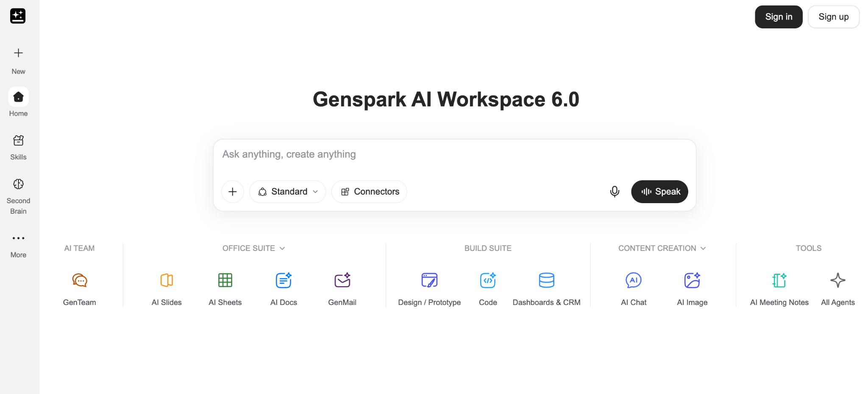Open AI Docs

[x=284, y=289]
